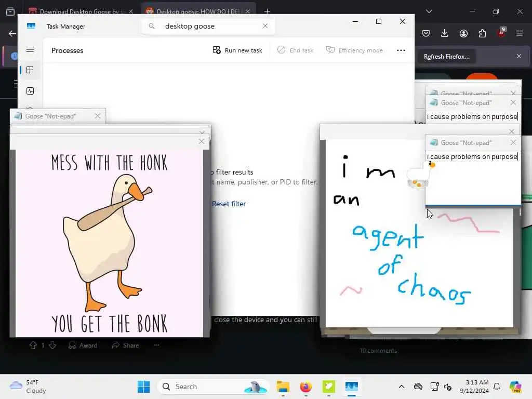Open Reddit post more options (three dots)
The width and height of the screenshot is (532, 399).
[156, 345]
